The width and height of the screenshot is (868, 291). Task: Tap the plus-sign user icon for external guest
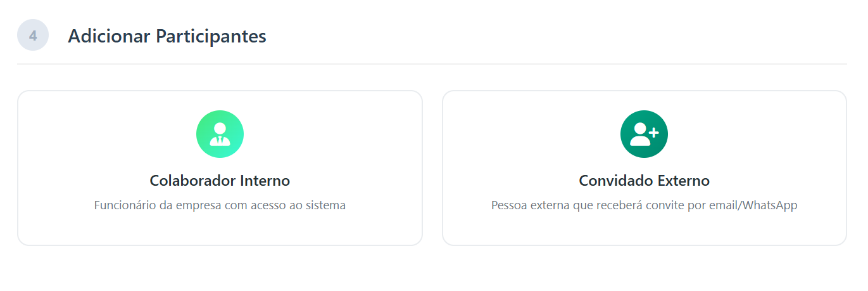click(x=644, y=134)
